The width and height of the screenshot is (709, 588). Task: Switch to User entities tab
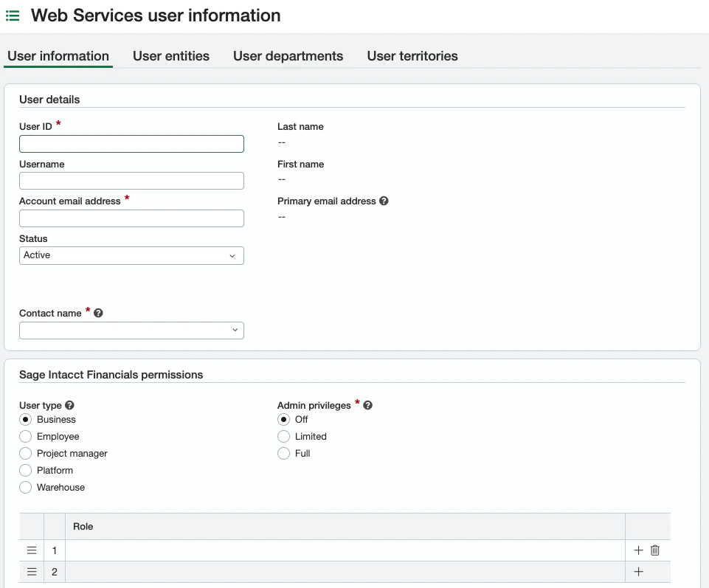tap(171, 56)
